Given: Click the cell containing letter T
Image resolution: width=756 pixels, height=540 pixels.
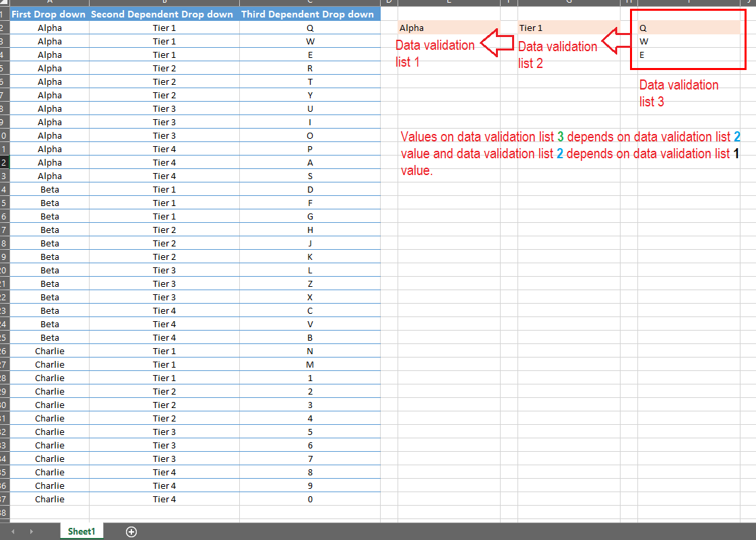Looking at the screenshot, I should click(310, 82).
